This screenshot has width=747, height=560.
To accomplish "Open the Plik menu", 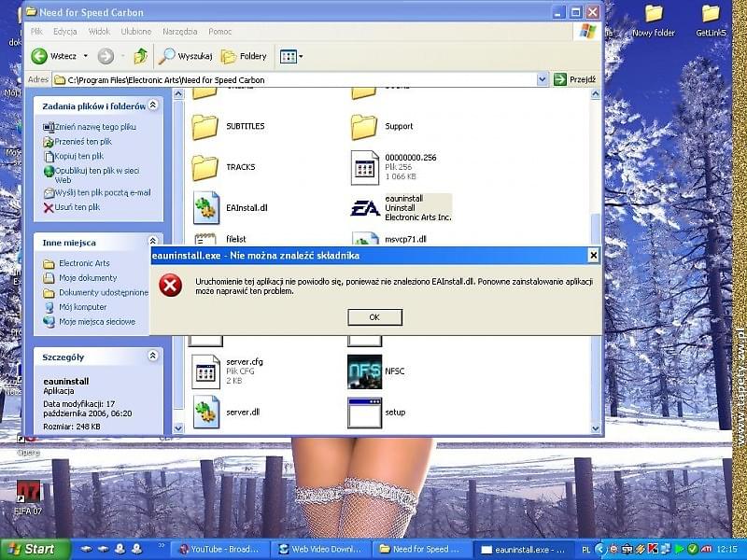I will point(36,32).
